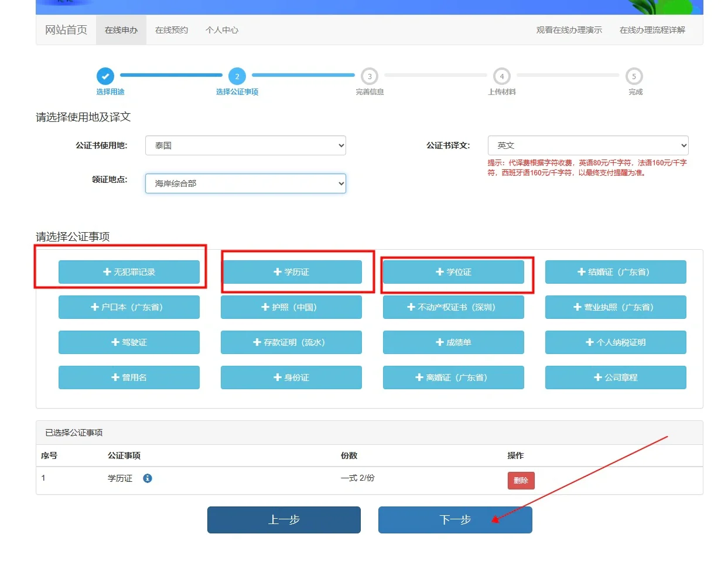Add the 无犯罪记录 notarization item
728x568 pixels.
[x=129, y=272]
